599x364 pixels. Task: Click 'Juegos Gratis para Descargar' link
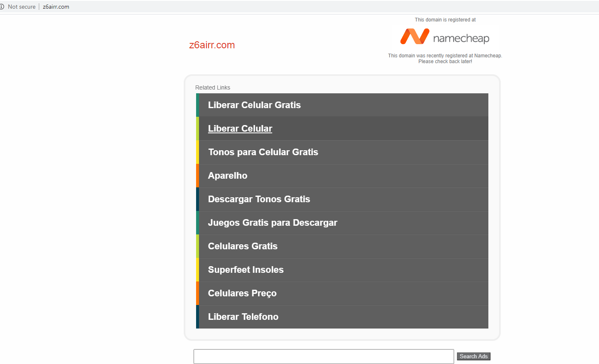click(x=272, y=223)
